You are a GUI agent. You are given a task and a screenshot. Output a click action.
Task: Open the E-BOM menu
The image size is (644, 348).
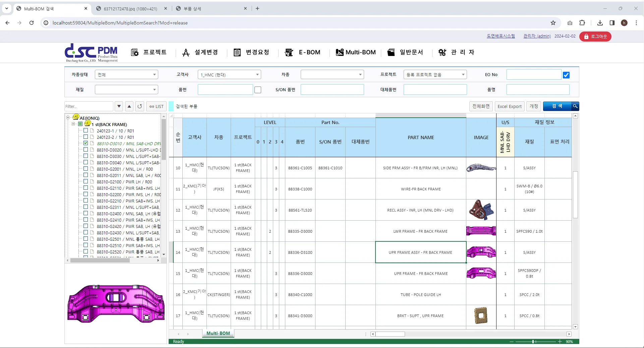pos(302,52)
